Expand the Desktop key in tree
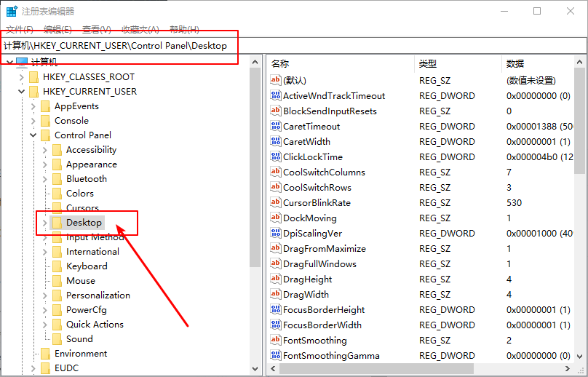This screenshot has width=588, height=377. (x=45, y=223)
